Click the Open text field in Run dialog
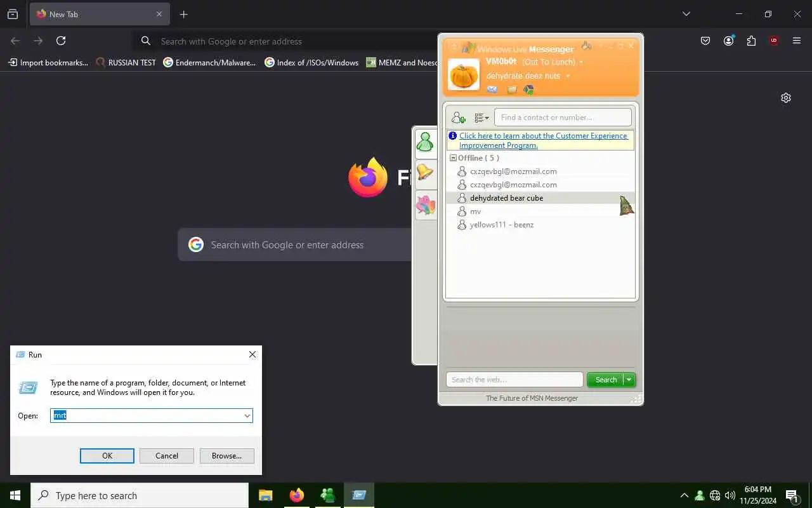Viewport: 812px width, 508px height. (146, 416)
